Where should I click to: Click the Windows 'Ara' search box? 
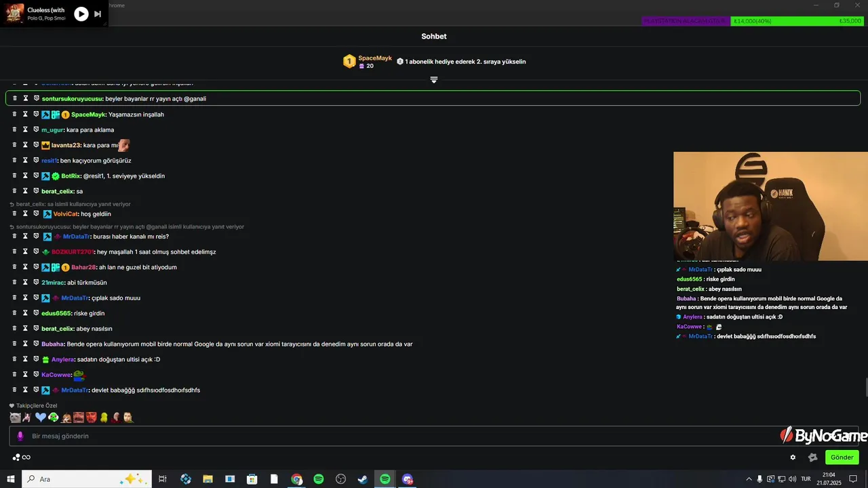point(87,479)
